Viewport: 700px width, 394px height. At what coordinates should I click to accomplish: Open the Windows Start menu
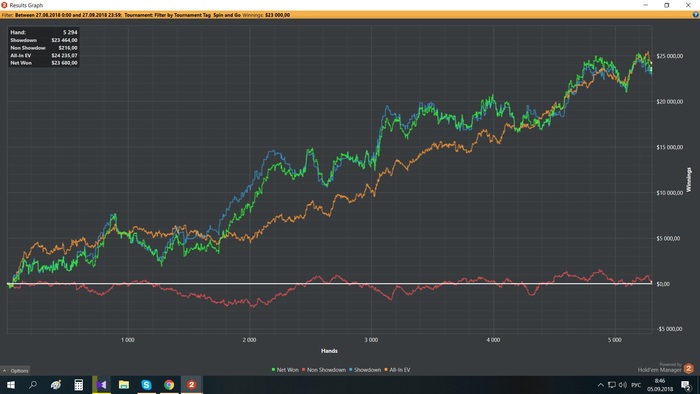[10, 385]
